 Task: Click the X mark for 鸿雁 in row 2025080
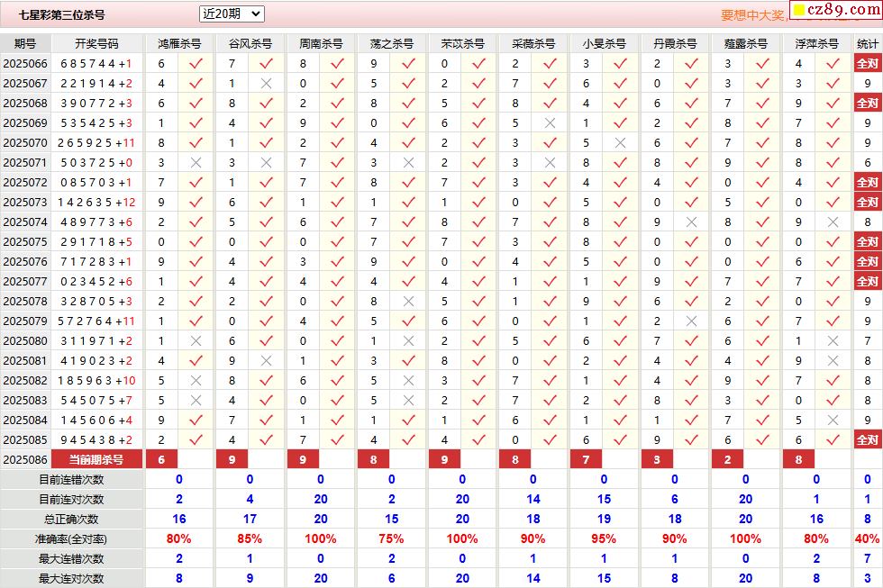(196, 341)
